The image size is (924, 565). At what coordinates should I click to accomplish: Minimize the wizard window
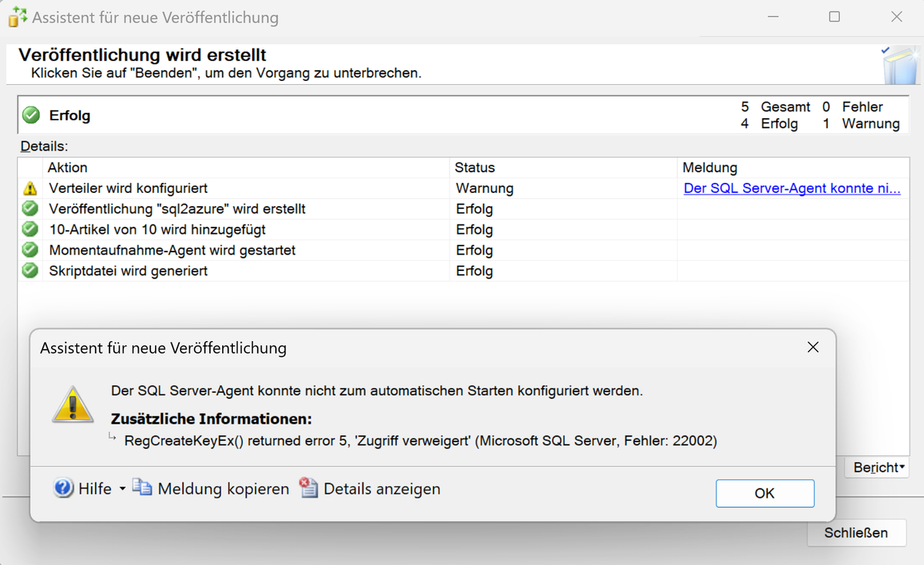pyautogui.click(x=773, y=16)
